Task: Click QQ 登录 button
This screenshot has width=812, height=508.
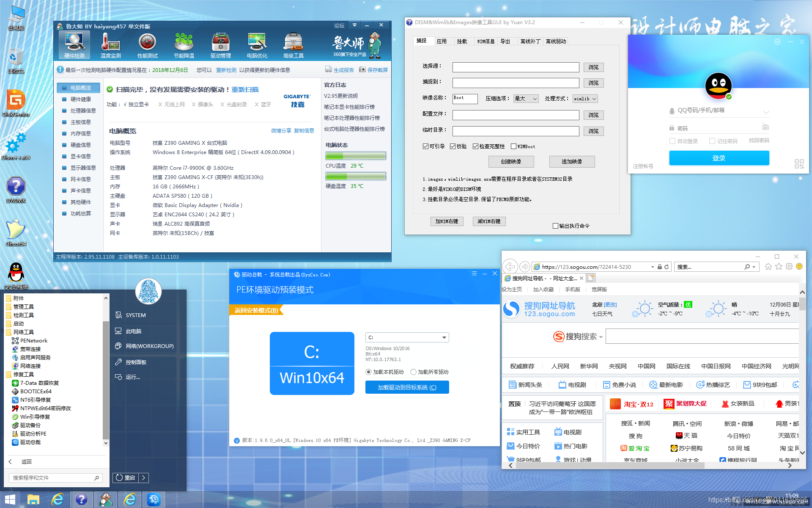Action: coord(719,158)
